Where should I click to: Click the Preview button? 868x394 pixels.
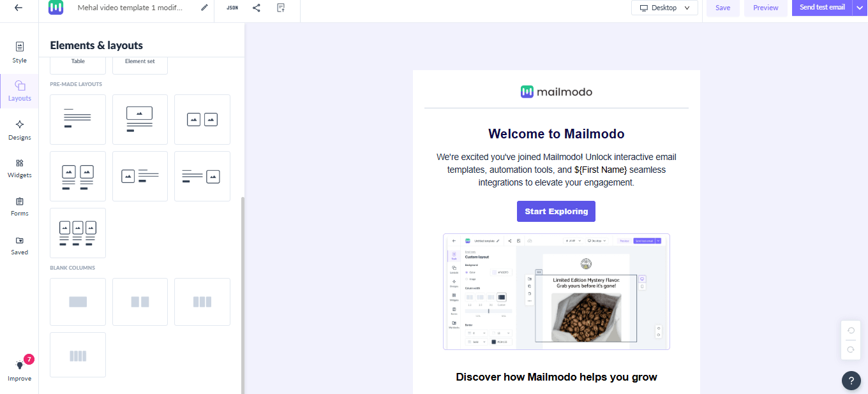(x=765, y=8)
